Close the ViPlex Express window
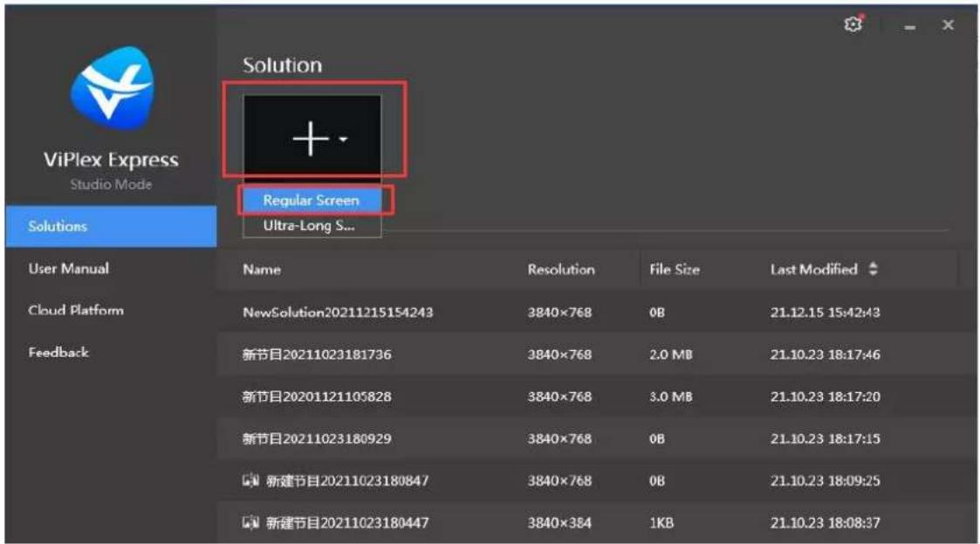 pos(948,25)
